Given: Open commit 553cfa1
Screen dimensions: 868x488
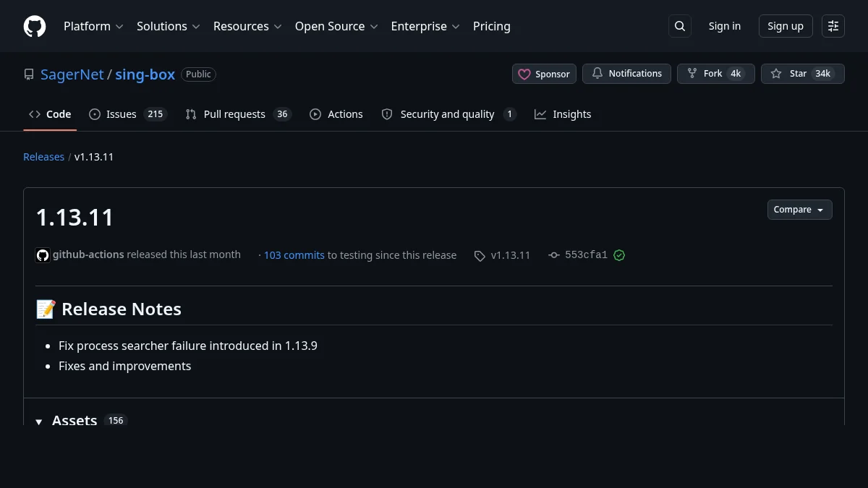Looking at the screenshot, I should click(x=586, y=255).
